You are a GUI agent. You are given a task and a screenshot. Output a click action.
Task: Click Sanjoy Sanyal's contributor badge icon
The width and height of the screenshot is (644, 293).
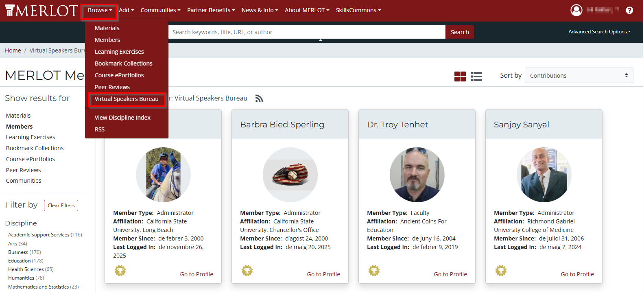pos(501,271)
